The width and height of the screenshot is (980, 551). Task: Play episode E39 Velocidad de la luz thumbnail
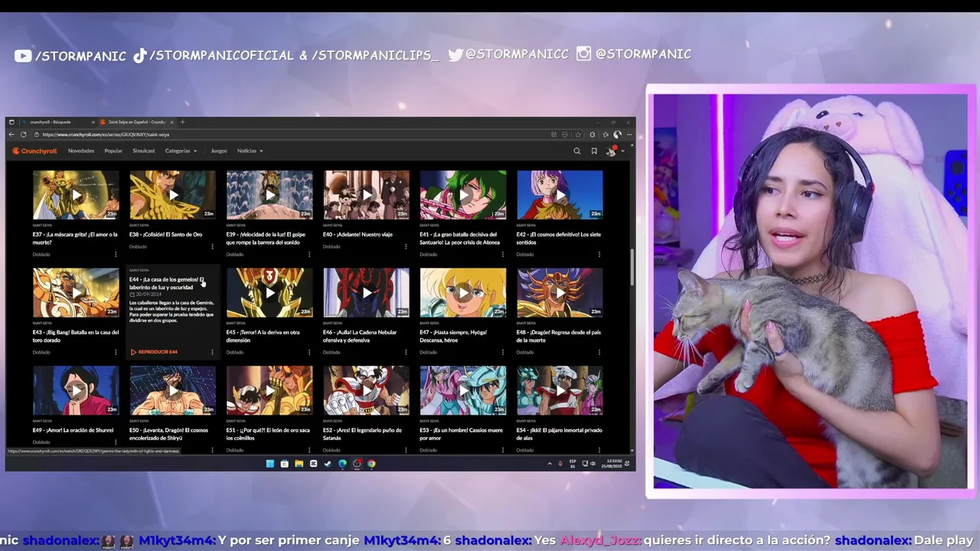pos(269,195)
